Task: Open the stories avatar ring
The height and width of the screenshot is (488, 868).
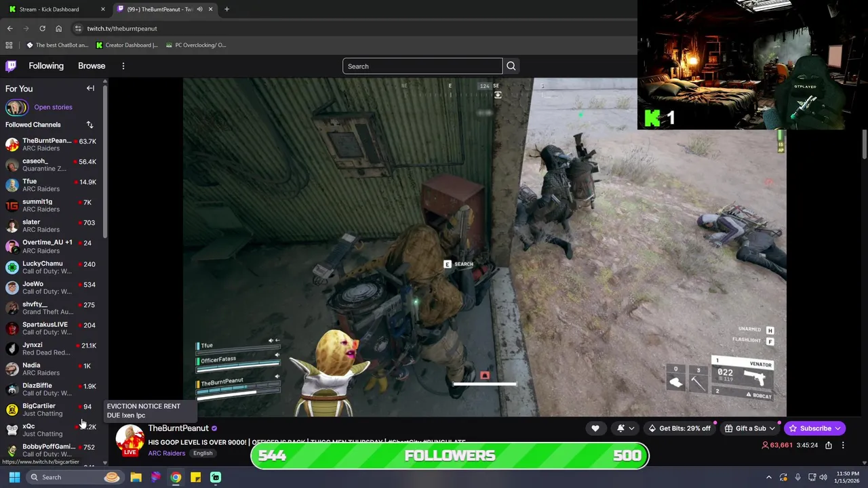Action: click(x=17, y=107)
